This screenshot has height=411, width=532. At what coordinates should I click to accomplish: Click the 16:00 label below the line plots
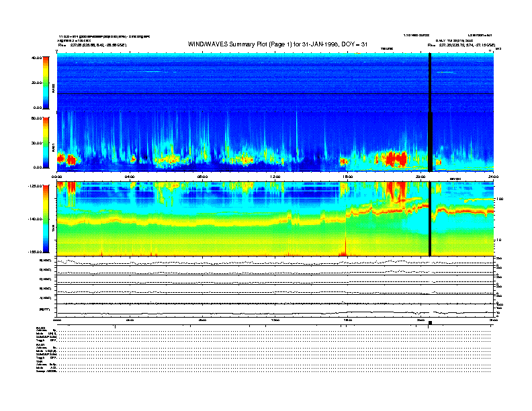(348, 320)
